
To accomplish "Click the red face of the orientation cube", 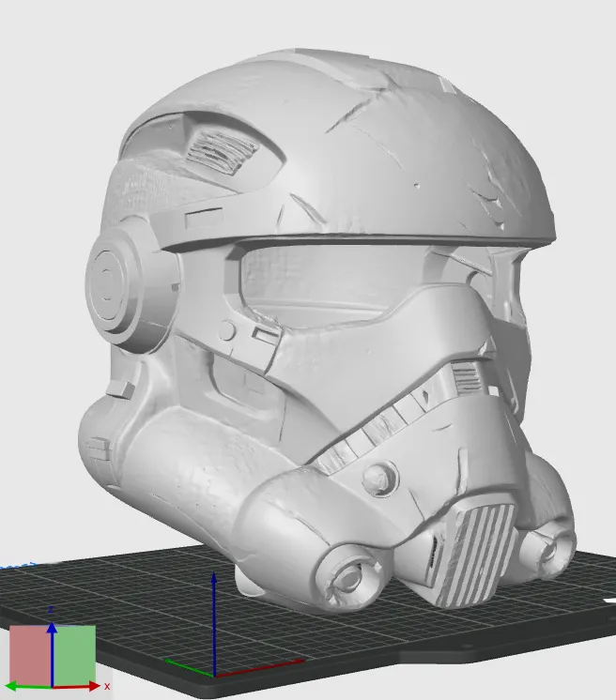I will pyautogui.click(x=30, y=655).
